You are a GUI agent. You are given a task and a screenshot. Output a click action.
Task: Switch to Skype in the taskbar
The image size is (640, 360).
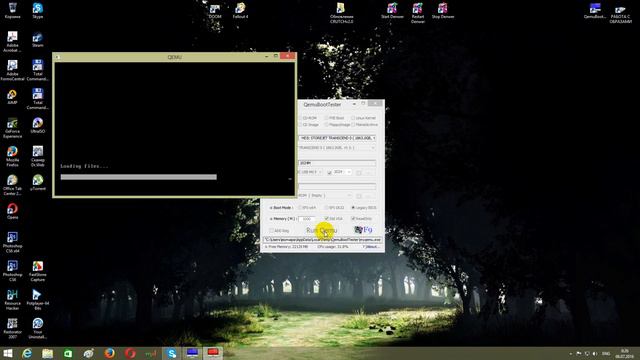point(172,353)
